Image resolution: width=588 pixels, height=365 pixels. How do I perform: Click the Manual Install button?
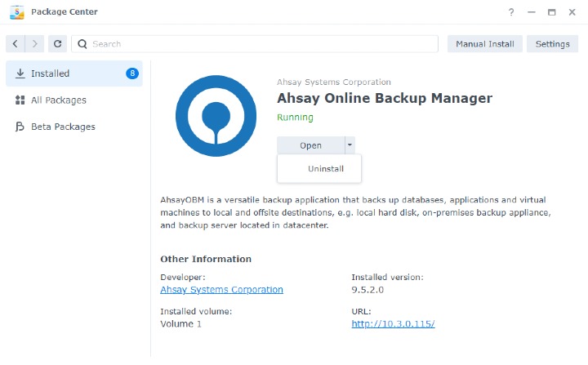[485, 44]
